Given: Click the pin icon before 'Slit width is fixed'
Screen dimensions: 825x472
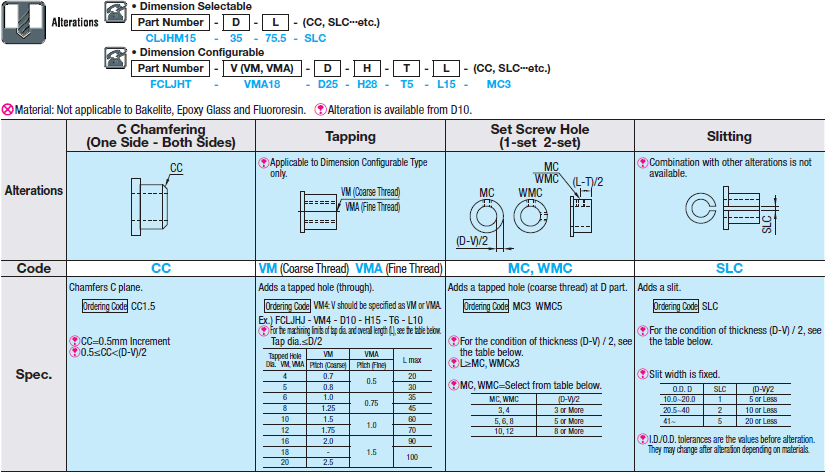Looking at the screenshot, I should point(642,374).
